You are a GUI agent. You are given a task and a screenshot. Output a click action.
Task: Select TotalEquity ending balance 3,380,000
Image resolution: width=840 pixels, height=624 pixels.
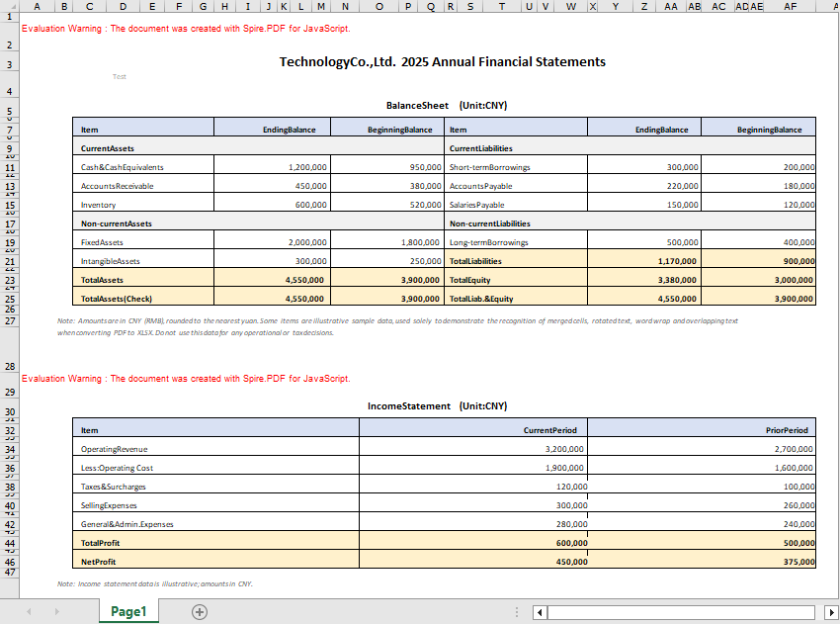coord(644,277)
